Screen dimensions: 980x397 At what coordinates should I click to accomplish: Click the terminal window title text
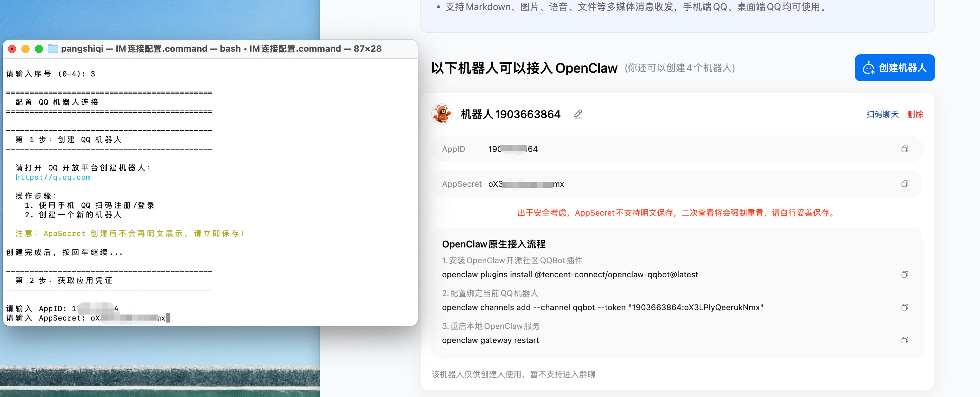coord(221,49)
